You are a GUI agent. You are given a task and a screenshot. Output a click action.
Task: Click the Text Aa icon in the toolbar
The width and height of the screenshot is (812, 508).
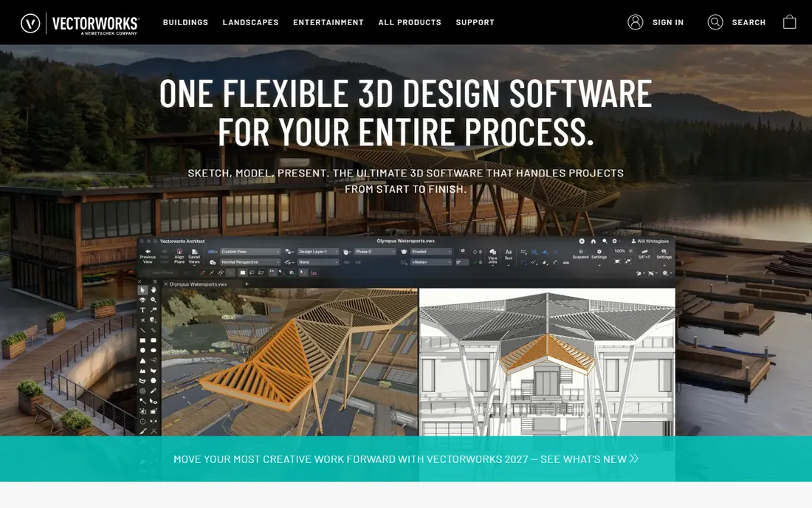click(509, 252)
